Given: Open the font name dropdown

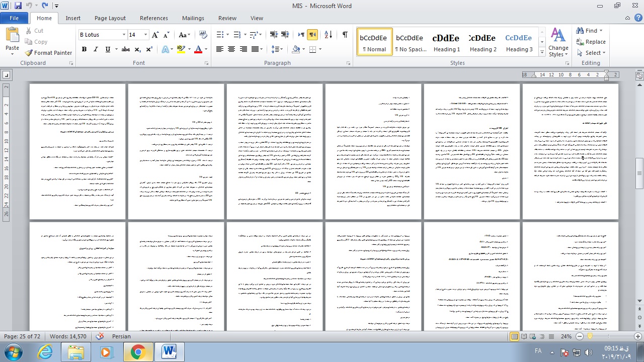Looking at the screenshot, I should (124, 35).
